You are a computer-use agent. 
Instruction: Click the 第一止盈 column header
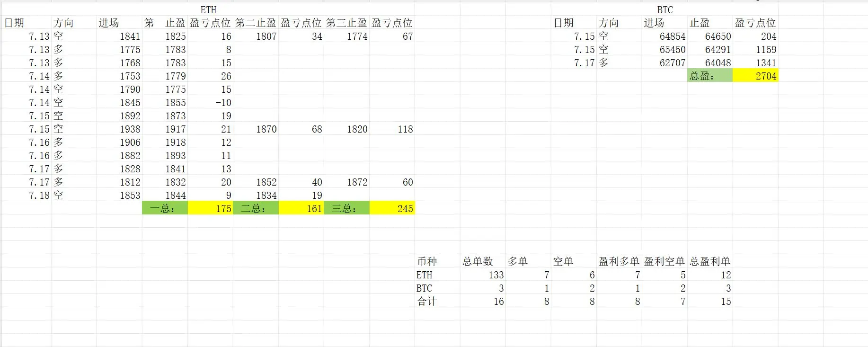(165, 23)
